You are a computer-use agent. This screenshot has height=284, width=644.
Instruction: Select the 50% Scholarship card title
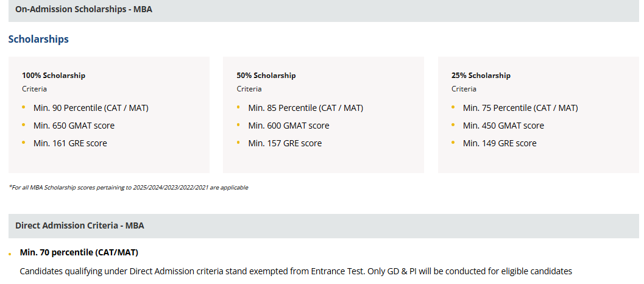tap(266, 76)
